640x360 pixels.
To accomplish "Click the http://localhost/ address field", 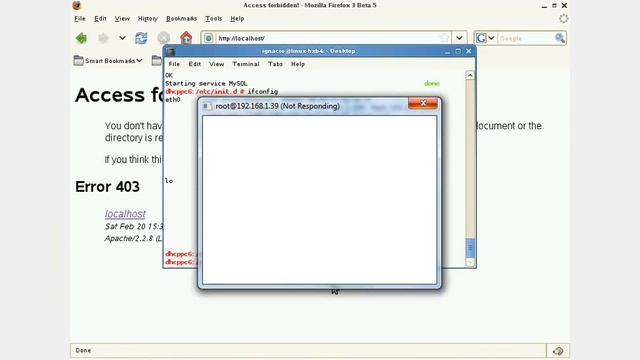I will point(327,38).
